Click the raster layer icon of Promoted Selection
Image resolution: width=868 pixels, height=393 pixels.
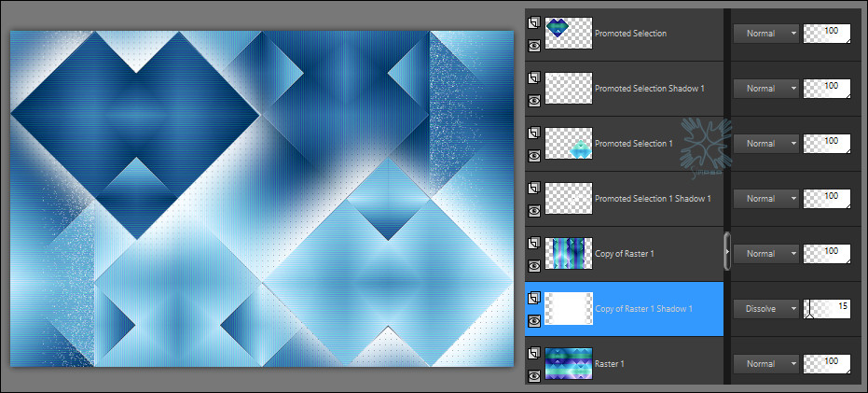tap(534, 22)
